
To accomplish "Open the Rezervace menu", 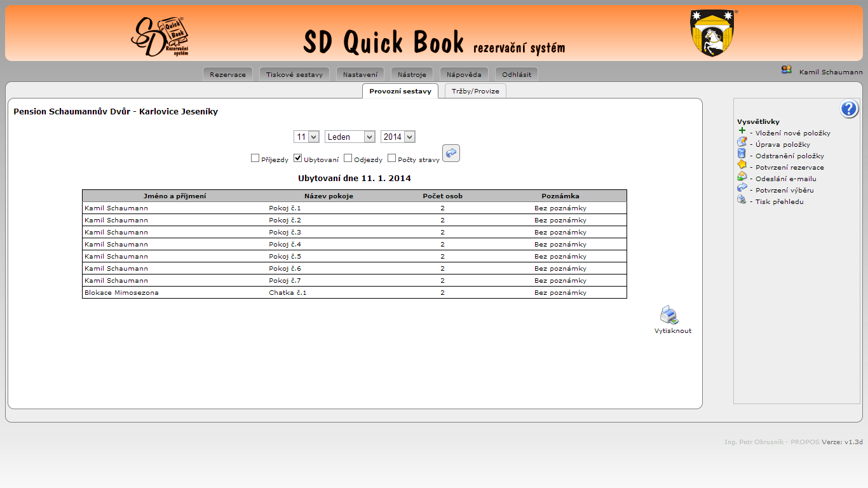I will click(x=227, y=74).
